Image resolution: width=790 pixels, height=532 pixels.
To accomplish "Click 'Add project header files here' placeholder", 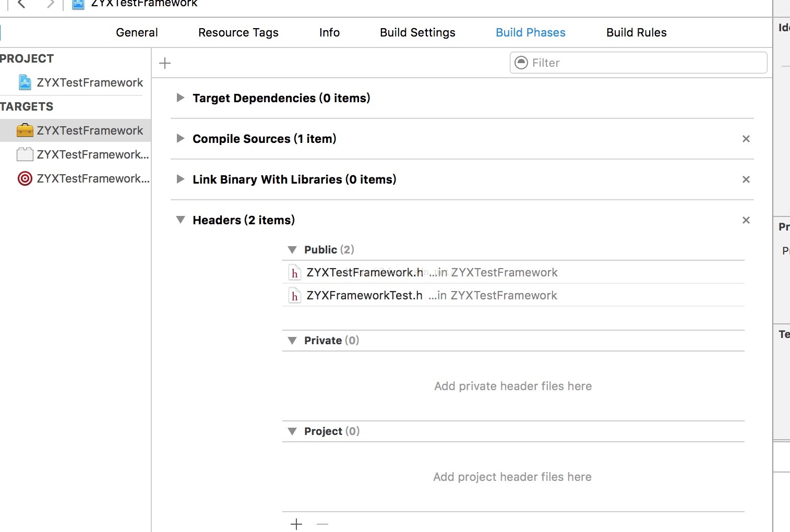I will [x=512, y=477].
